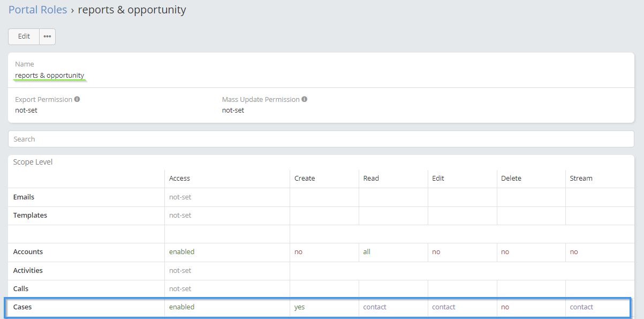
Task: Click the Read column header
Action: click(x=371, y=179)
